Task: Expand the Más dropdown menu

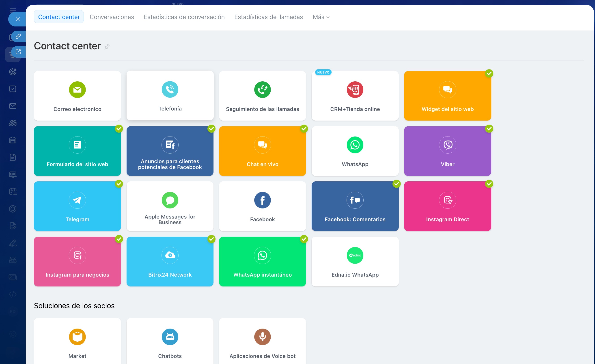Action: click(321, 17)
